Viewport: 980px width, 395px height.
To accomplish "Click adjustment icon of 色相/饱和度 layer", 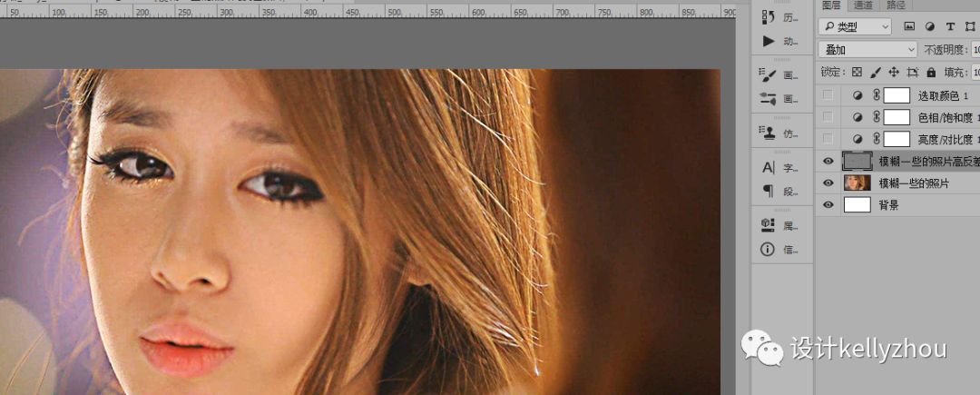I will [858, 117].
